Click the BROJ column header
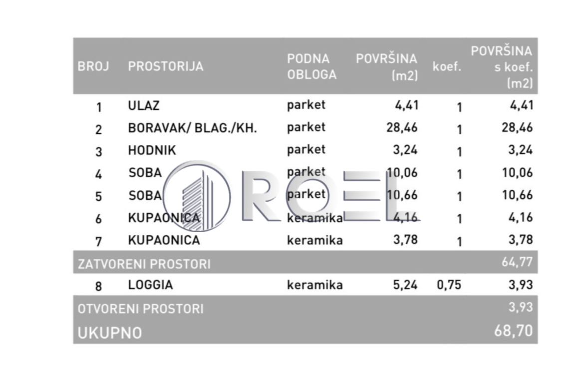 pyautogui.click(x=93, y=66)
